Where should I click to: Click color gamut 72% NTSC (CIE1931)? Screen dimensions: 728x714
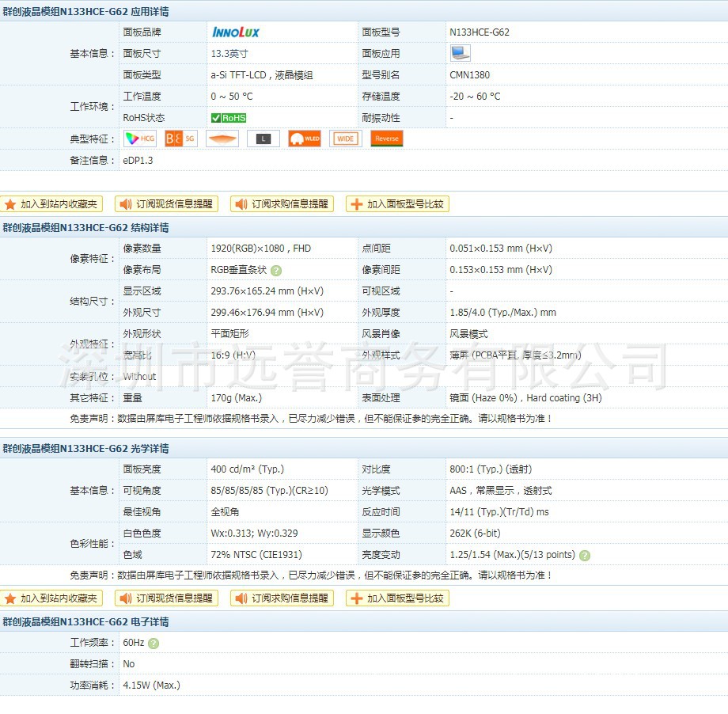(256, 554)
